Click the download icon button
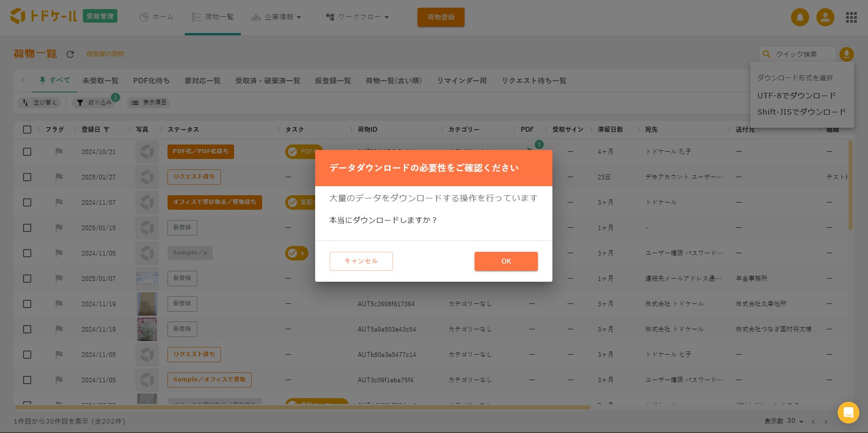This screenshot has height=433, width=868. click(846, 54)
